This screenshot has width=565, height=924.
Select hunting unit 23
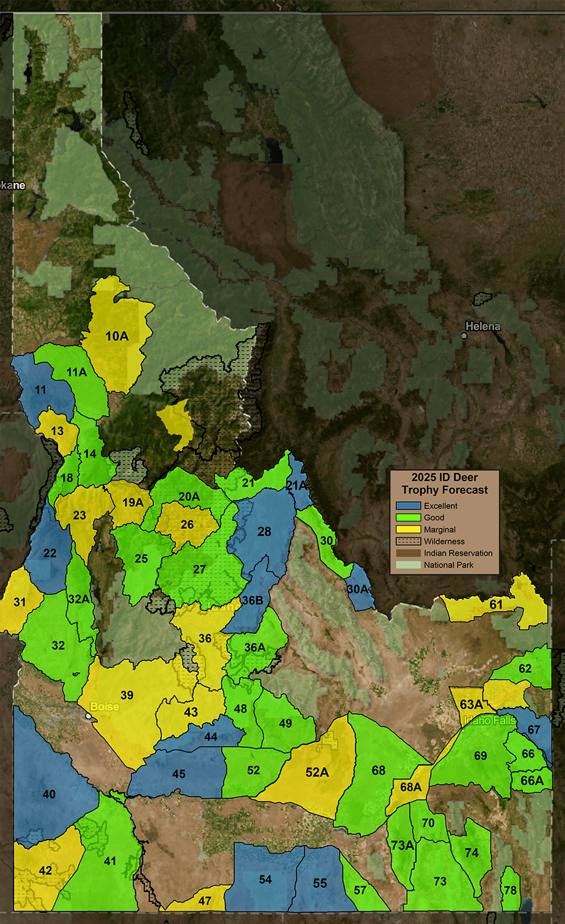79,515
